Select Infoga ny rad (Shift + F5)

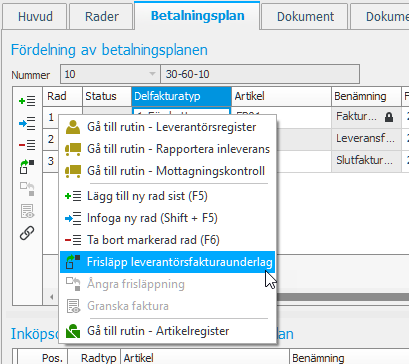click(168, 218)
